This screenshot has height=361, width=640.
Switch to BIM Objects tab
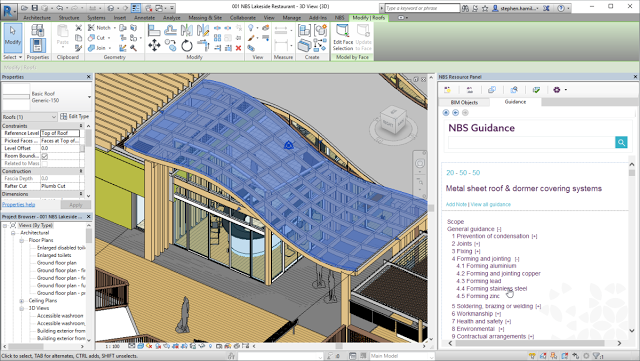coord(464,103)
